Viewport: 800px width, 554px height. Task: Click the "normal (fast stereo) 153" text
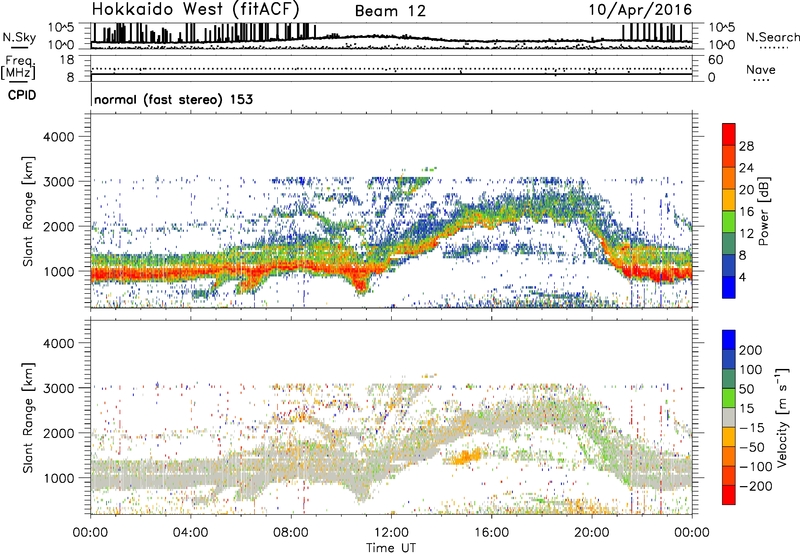[173, 99]
